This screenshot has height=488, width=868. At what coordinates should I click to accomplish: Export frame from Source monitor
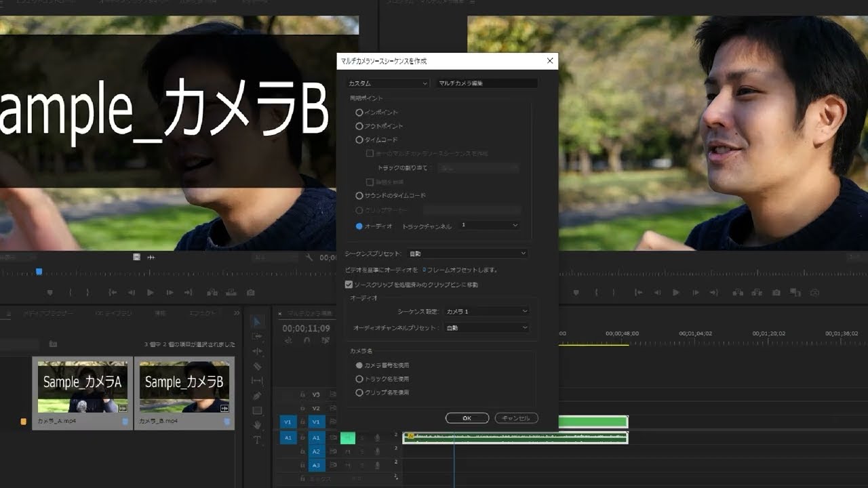[x=251, y=293]
